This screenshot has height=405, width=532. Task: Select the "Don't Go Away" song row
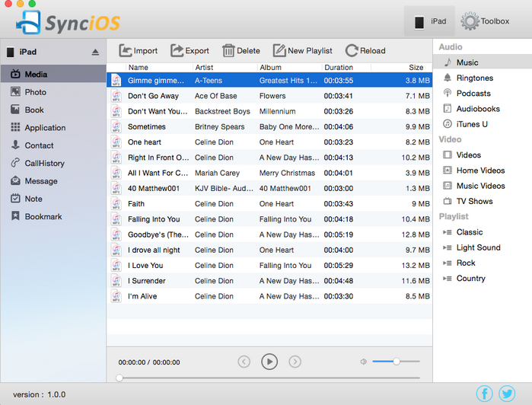pos(269,96)
